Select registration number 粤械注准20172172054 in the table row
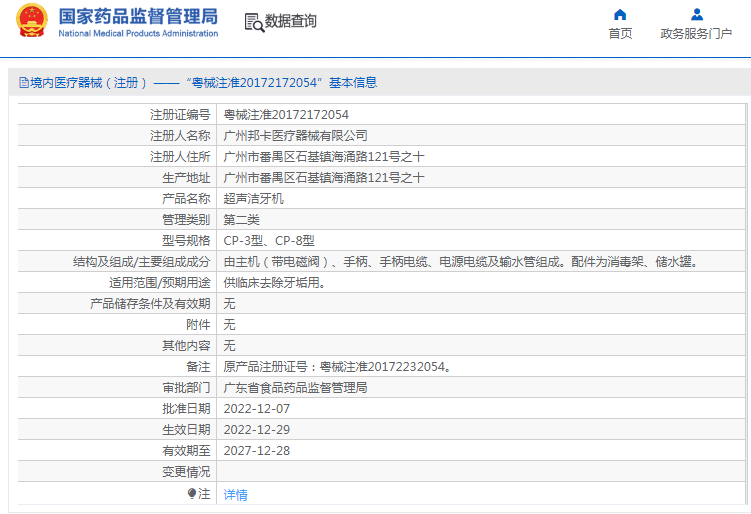The image size is (751, 514). tap(286, 115)
